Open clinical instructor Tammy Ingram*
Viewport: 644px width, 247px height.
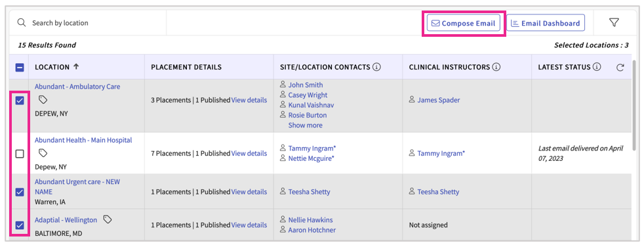click(441, 153)
